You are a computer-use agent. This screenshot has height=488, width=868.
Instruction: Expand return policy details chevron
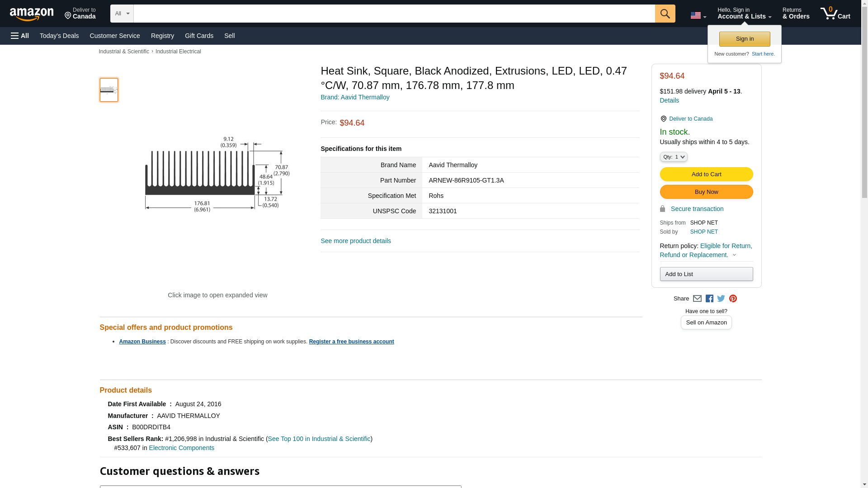tap(734, 255)
